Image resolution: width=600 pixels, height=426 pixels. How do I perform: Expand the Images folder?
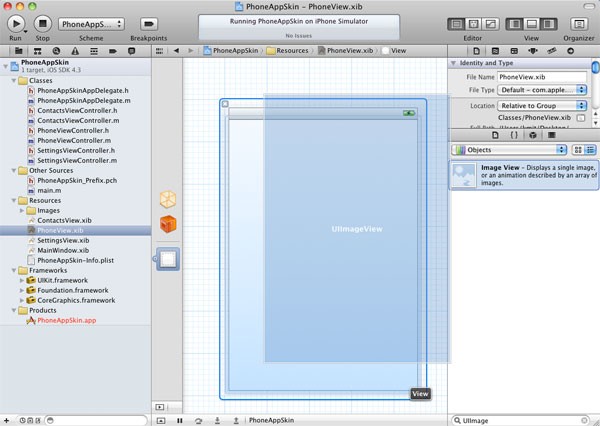[x=22, y=211]
